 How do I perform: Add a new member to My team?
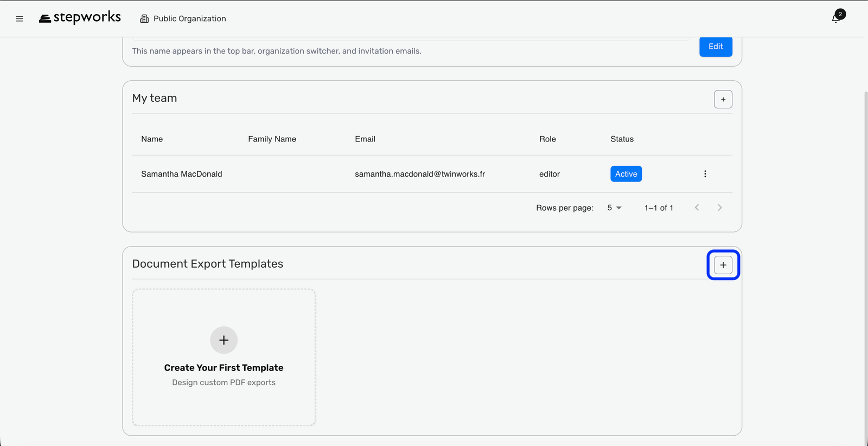(723, 99)
